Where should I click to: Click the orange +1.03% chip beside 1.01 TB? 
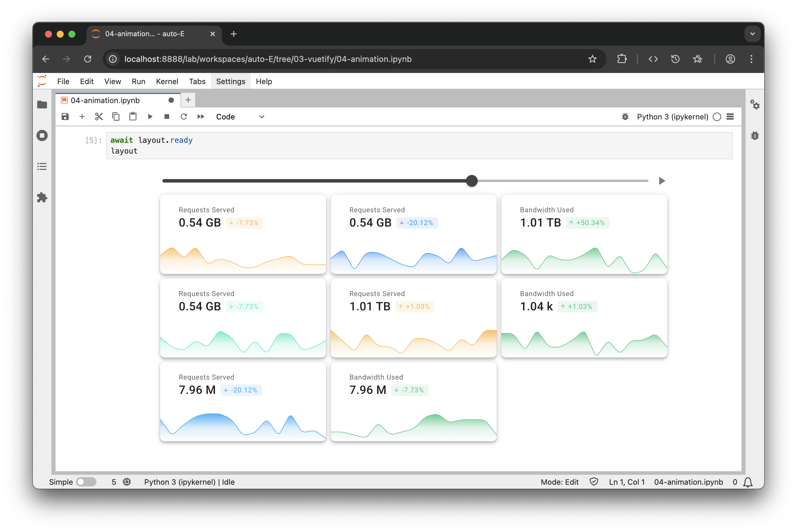pyautogui.click(x=415, y=306)
